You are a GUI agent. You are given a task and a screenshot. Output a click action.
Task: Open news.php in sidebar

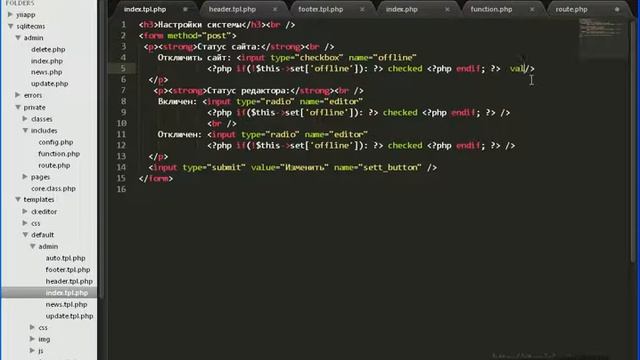(47, 72)
